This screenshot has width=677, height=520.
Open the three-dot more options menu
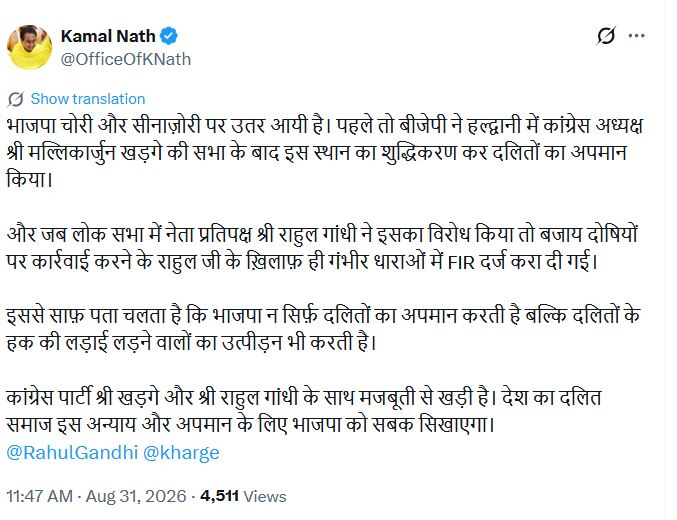coord(636,36)
